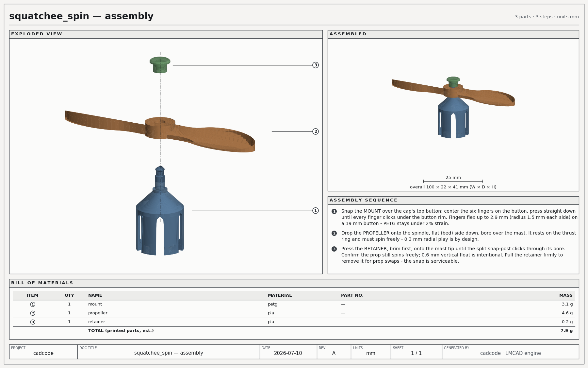Click the MATERIAL column header
Viewport: 588px width, 368px height.
point(280,295)
